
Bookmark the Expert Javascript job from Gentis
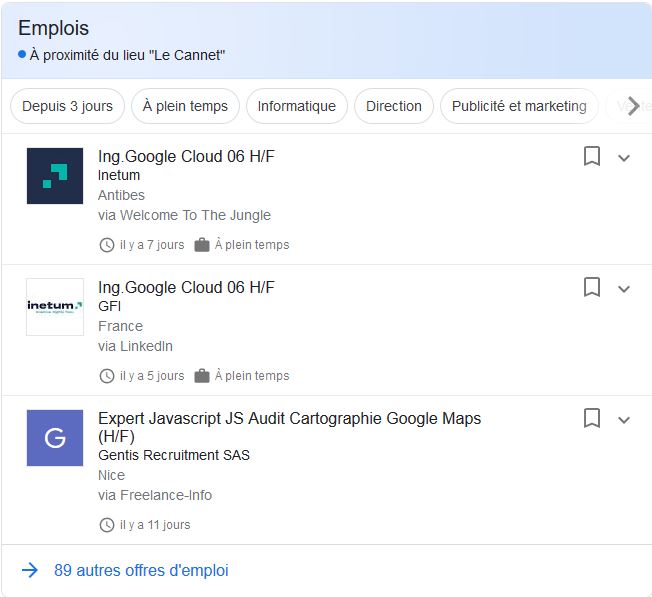pos(592,418)
